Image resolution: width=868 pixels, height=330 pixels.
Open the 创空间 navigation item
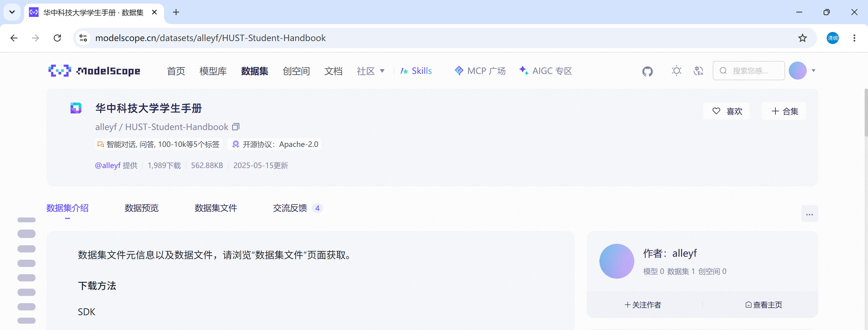coord(296,71)
